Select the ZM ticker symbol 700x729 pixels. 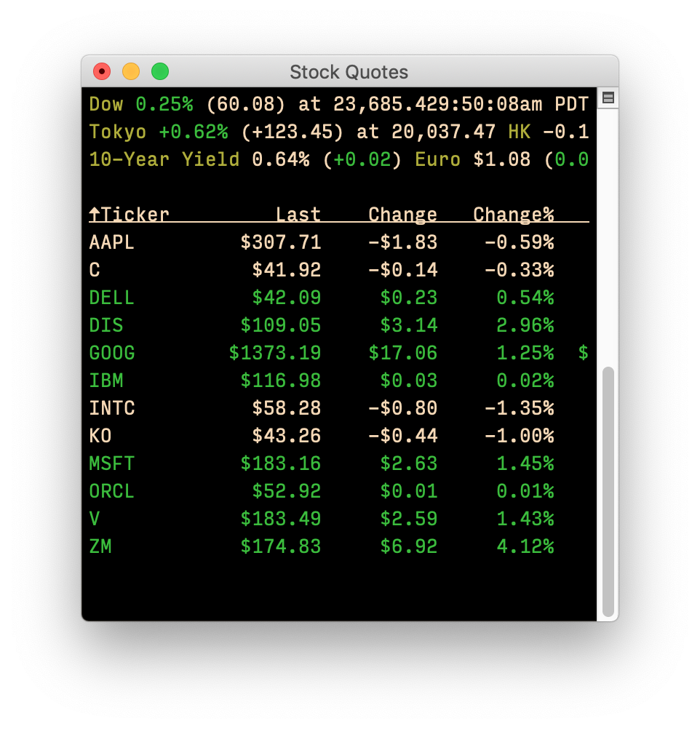[x=100, y=546]
